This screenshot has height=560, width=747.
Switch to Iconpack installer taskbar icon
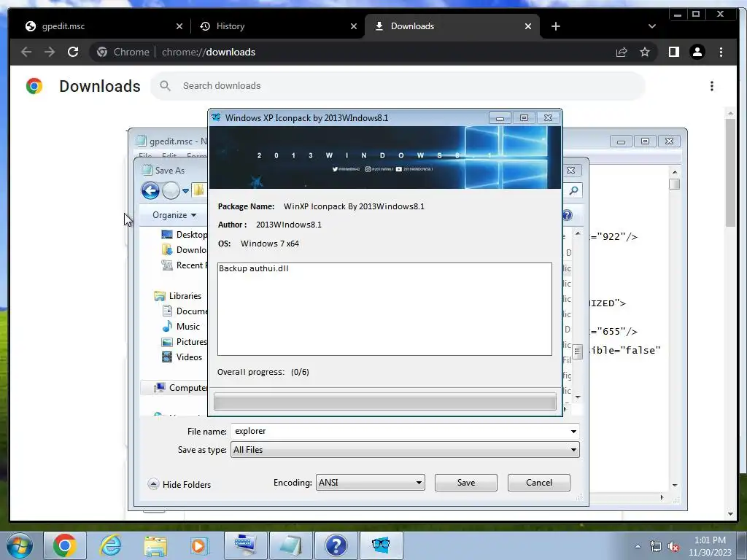coord(381,545)
